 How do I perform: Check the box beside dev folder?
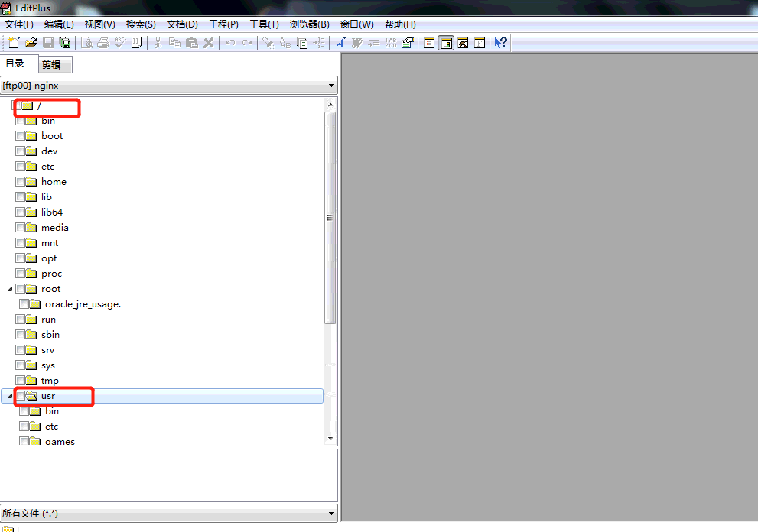(20, 151)
